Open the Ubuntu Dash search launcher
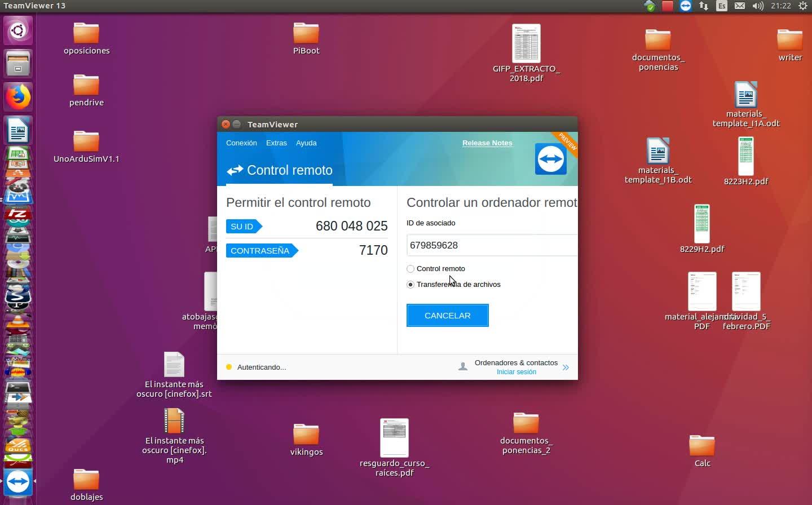Screen dimensions: 812x505 tap(18, 30)
